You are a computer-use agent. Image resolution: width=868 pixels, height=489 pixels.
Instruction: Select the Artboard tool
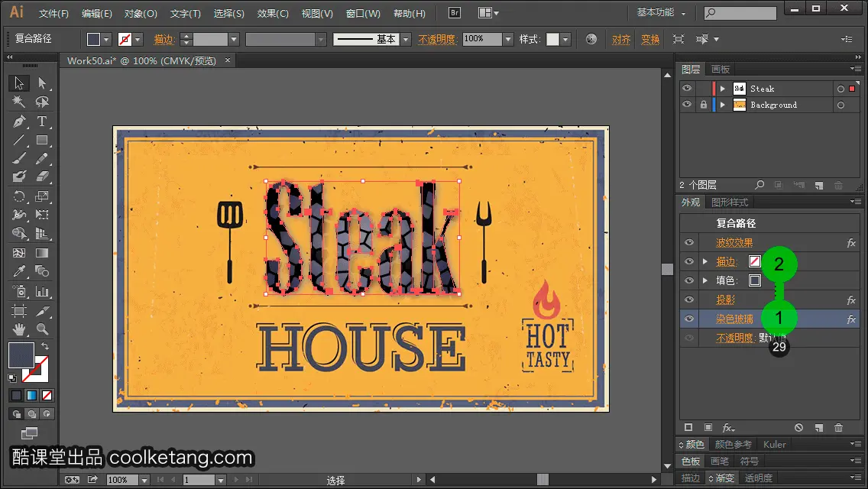19,310
